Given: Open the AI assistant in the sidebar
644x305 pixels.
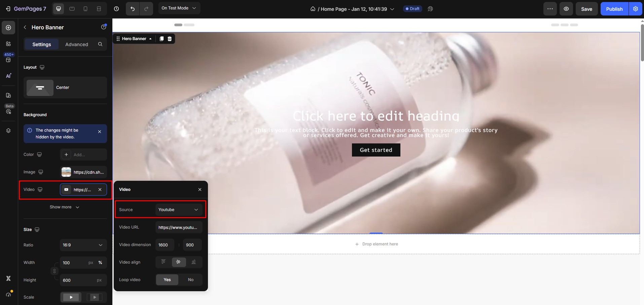Looking at the screenshot, I should point(8,76).
